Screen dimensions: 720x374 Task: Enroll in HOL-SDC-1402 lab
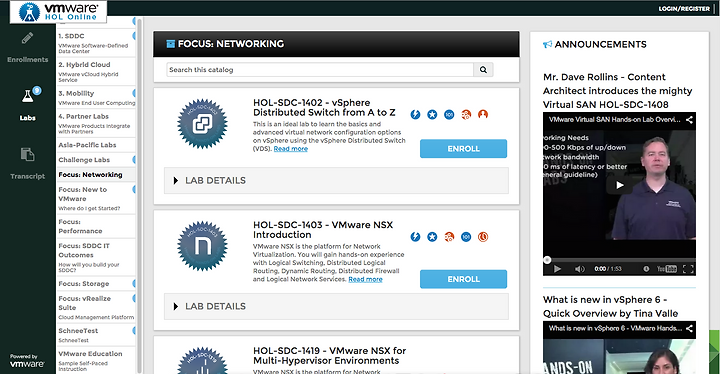click(x=463, y=149)
